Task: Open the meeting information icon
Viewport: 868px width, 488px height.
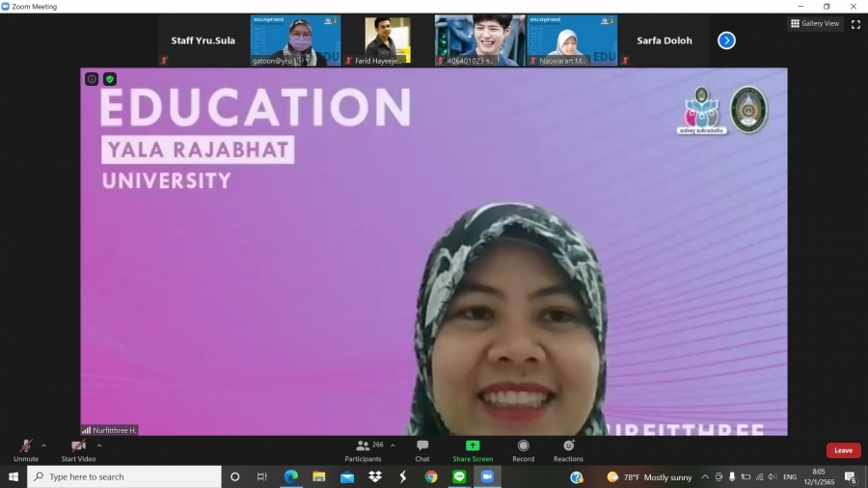Action: coord(92,79)
